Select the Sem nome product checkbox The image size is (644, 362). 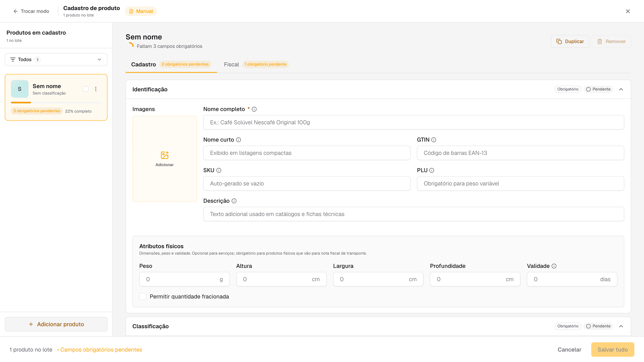pyautogui.click(x=86, y=89)
